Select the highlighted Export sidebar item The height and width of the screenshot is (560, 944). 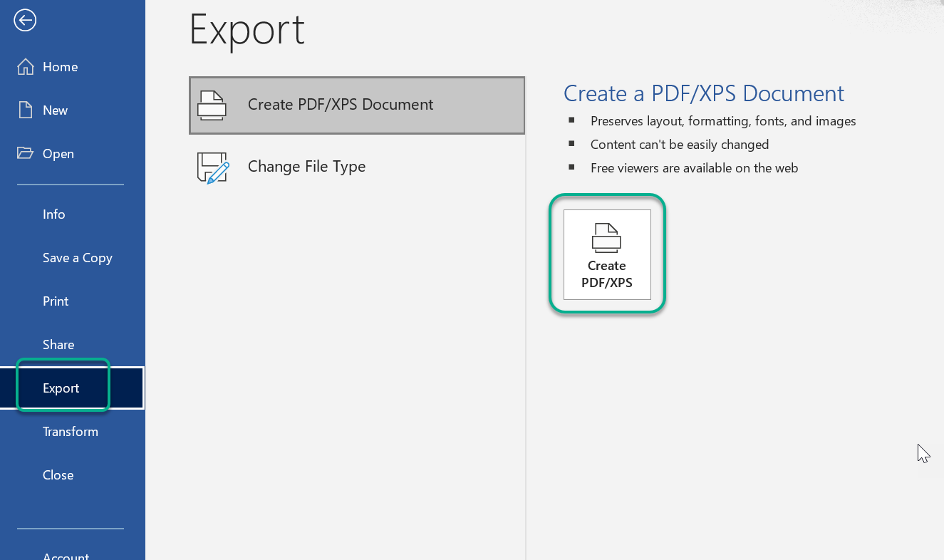(61, 388)
